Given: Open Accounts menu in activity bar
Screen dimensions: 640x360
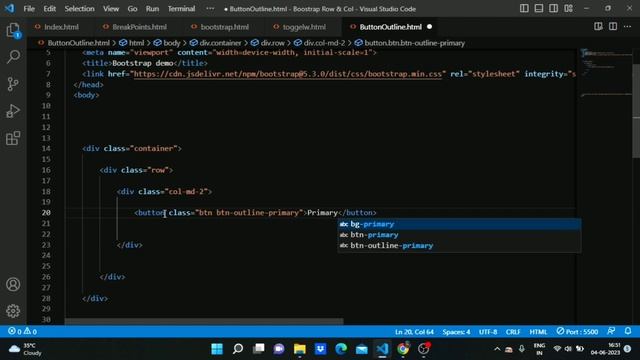Looking at the screenshot, I should (13, 284).
